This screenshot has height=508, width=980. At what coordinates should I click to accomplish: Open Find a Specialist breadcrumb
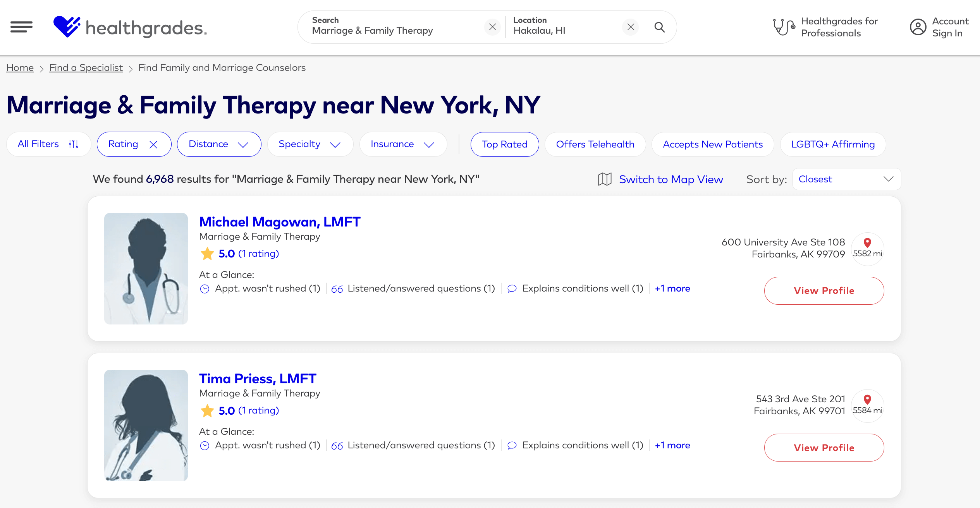pos(86,68)
